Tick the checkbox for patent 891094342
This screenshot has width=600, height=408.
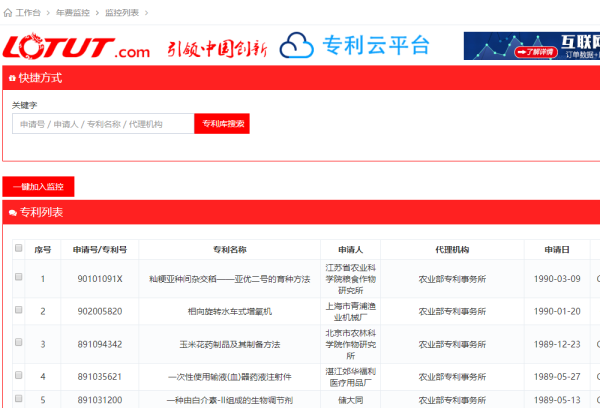[17, 343]
